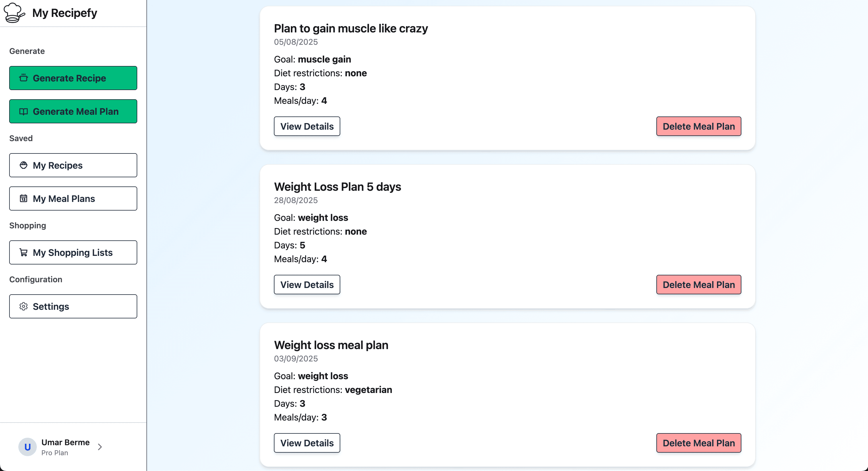View details of vegetarian Weight loss meal plan
This screenshot has width=868, height=471.
point(307,443)
